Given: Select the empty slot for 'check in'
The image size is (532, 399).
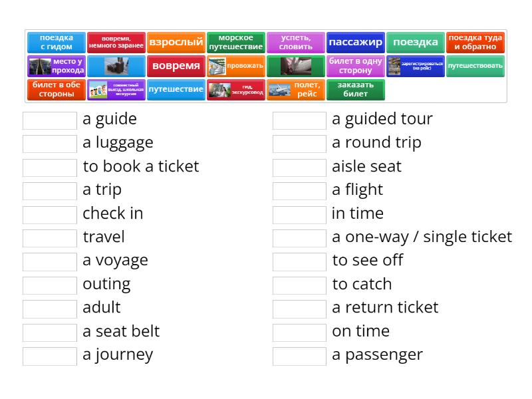Looking at the screenshot, I should point(50,214).
